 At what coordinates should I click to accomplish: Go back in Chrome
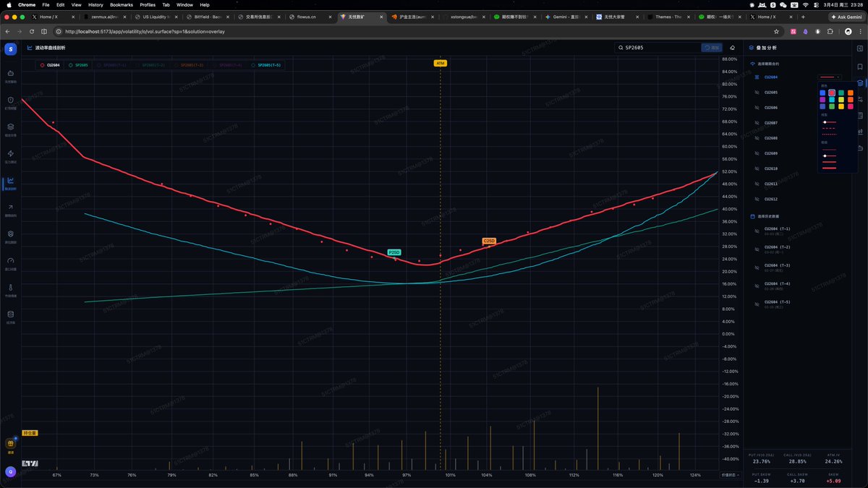coord(8,31)
